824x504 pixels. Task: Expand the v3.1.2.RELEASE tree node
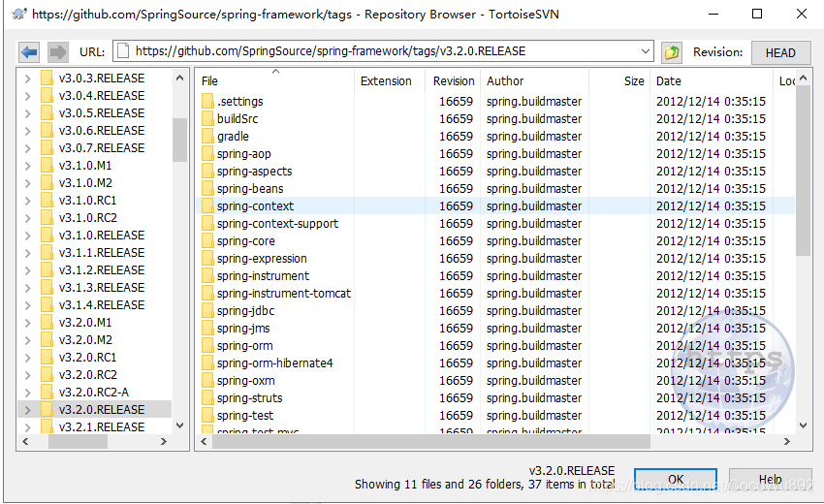(x=28, y=270)
